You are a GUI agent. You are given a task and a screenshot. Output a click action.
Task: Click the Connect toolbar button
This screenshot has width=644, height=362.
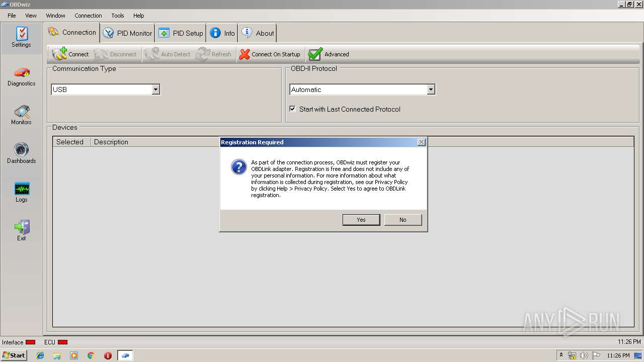click(x=70, y=54)
